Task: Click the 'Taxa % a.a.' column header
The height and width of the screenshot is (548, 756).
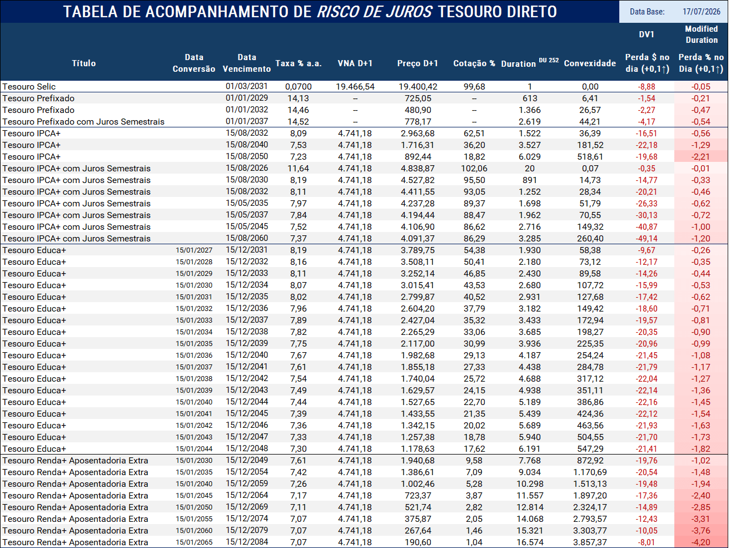Action: (299, 63)
